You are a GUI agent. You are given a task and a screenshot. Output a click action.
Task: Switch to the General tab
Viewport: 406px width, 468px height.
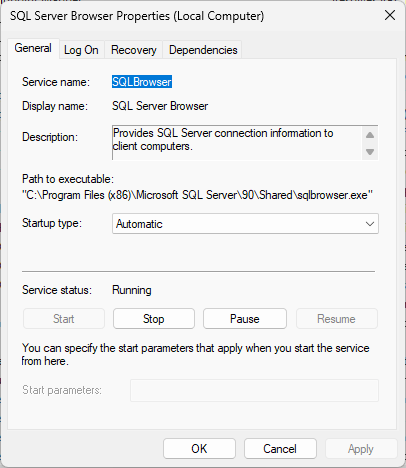(33, 48)
